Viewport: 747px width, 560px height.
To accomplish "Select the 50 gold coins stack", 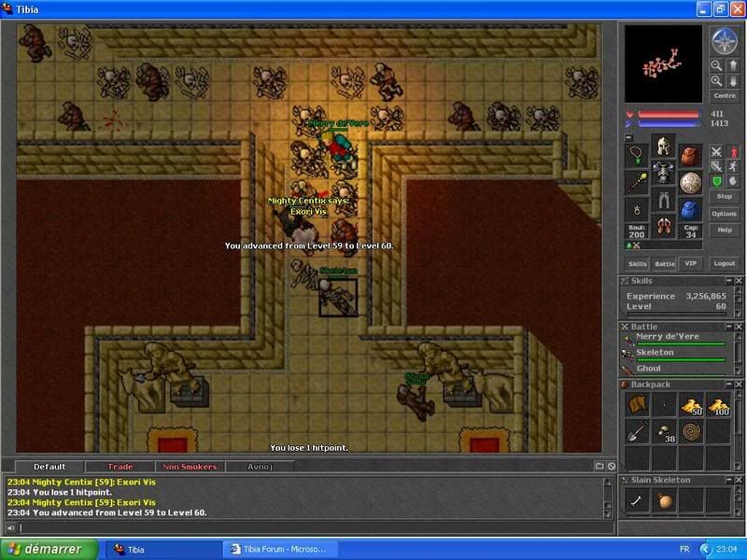I will click(x=691, y=405).
